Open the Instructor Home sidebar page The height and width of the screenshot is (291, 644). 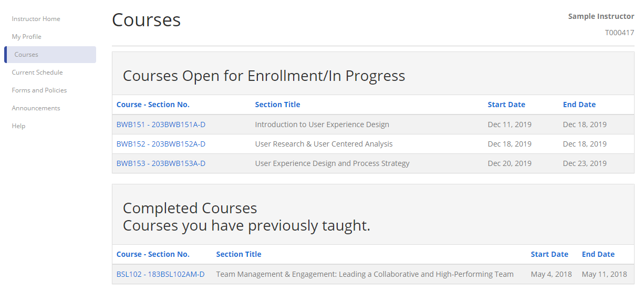(x=36, y=19)
